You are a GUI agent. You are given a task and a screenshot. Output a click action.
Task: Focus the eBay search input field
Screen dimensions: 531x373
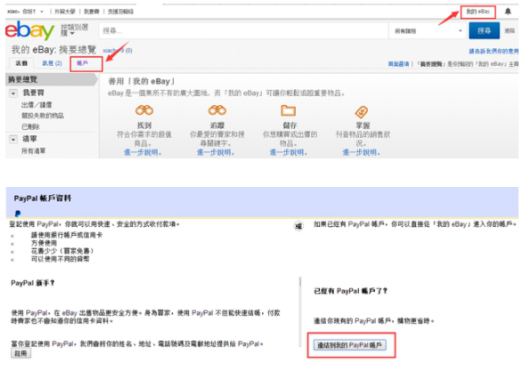click(243, 31)
